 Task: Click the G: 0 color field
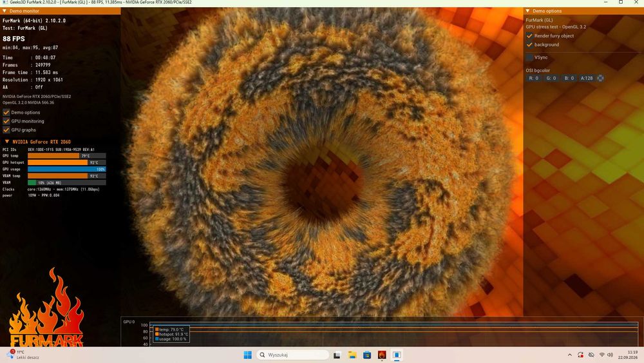(551, 78)
